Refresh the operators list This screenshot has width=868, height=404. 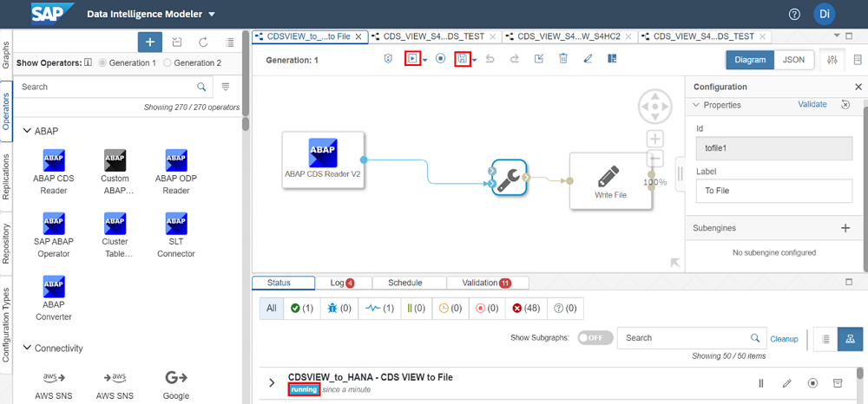pos(203,42)
